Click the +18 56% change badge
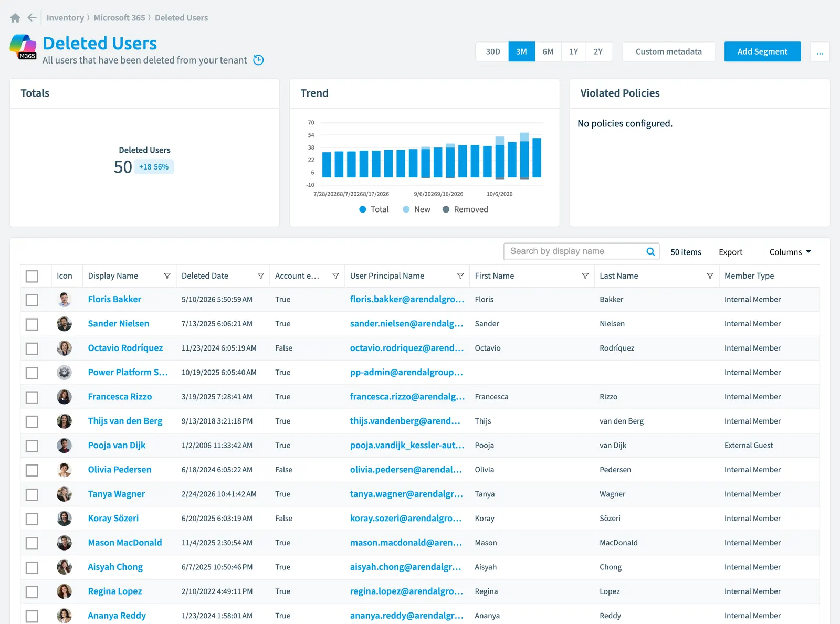The height and width of the screenshot is (624, 840). pyautogui.click(x=154, y=167)
